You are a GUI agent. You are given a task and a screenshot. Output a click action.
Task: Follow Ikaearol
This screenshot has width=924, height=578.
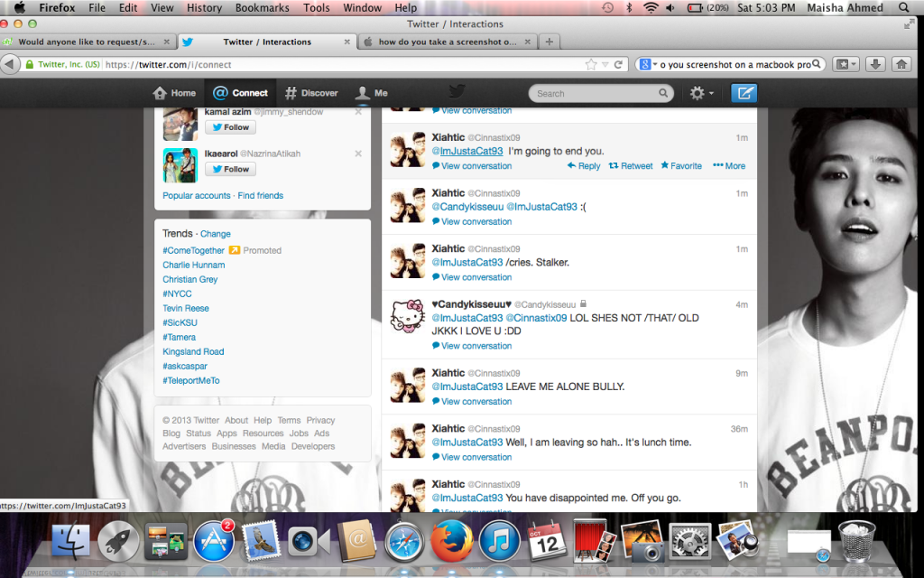(229, 169)
